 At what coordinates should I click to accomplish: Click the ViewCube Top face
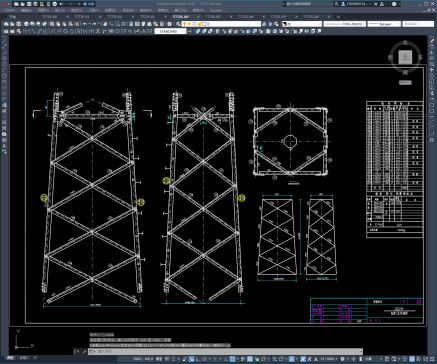coord(405,57)
